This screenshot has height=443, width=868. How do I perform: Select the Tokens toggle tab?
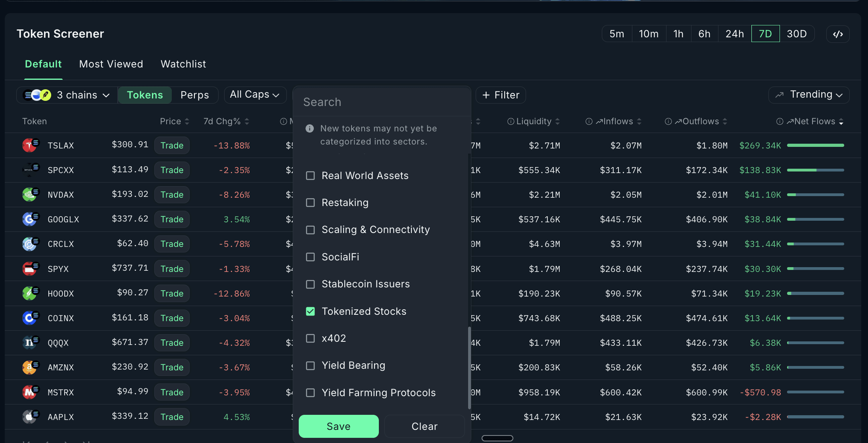[145, 95]
